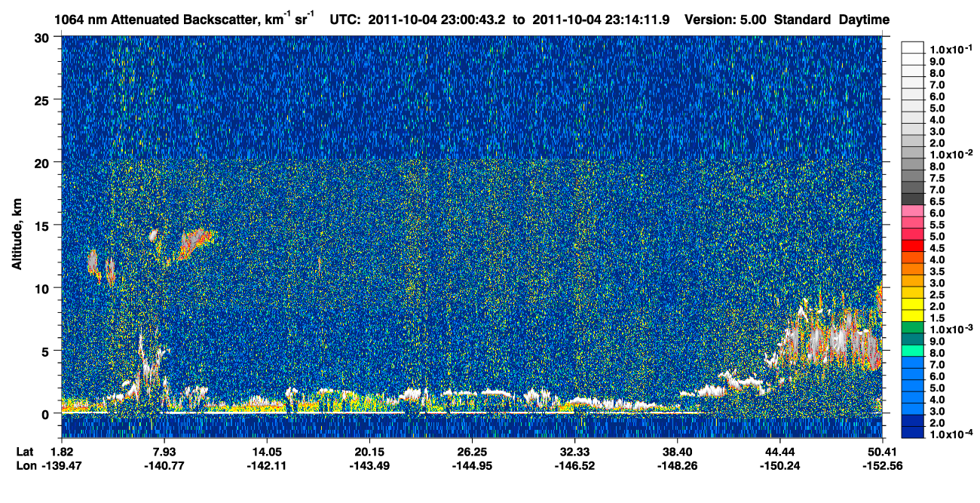980x503 pixels.
Task: Select the longitude value '-143.49'
Action: click(369, 465)
